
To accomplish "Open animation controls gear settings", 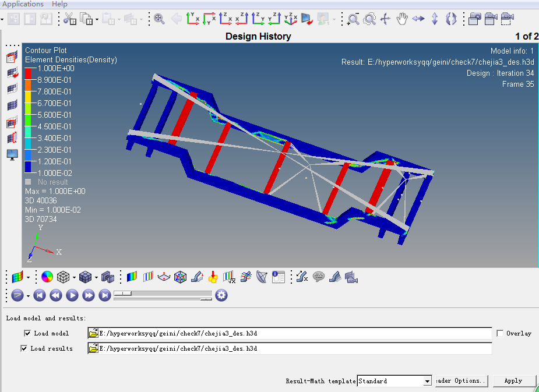I will tap(221, 295).
